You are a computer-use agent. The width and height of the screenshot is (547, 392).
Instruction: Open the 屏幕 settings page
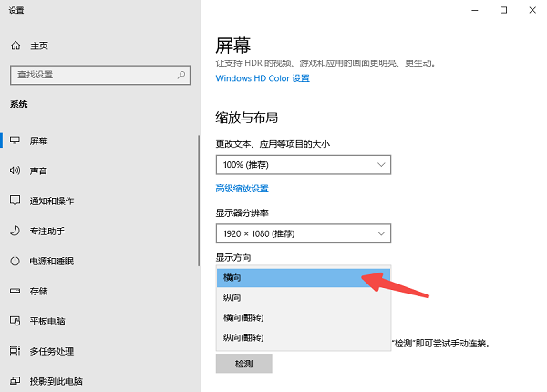(x=38, y=140)
